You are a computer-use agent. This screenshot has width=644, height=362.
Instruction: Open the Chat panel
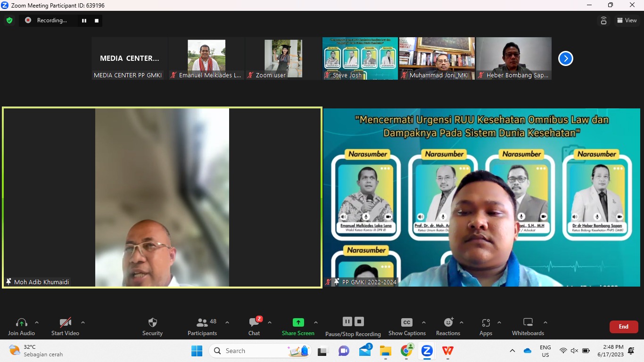254,327
